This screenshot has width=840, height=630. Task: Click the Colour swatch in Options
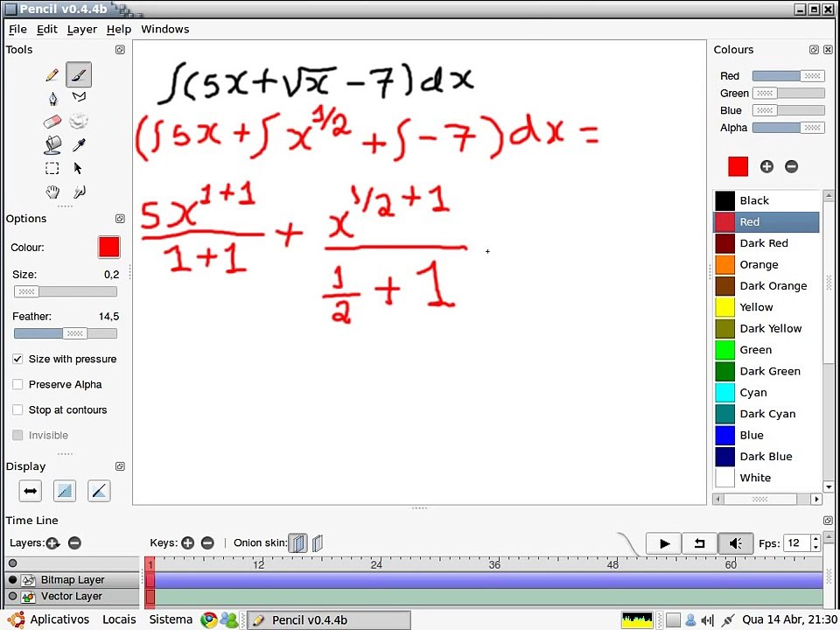coord(108,247)
